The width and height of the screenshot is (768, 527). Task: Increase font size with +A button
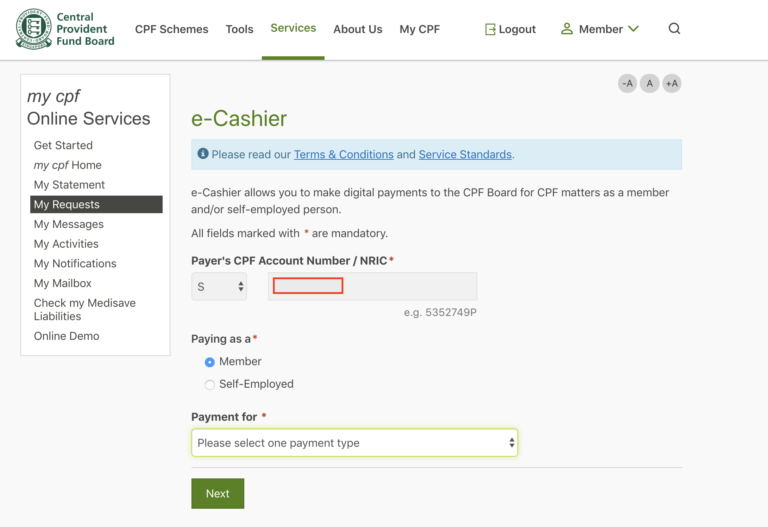[x=672, y=84]
